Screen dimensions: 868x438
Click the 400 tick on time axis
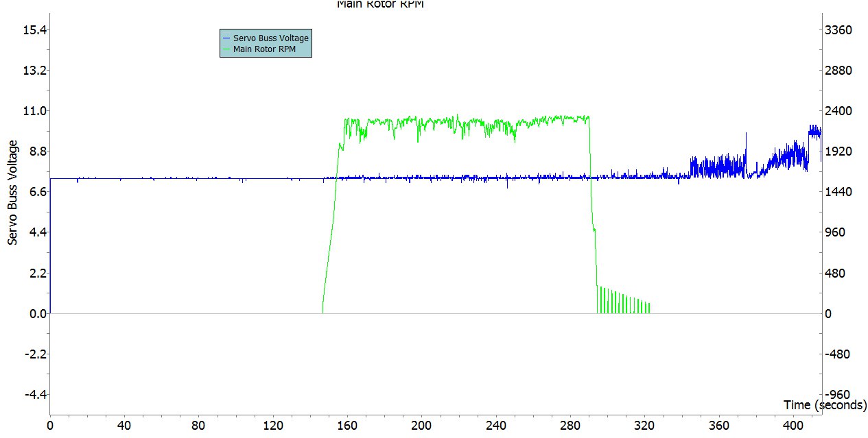point(793,425)
